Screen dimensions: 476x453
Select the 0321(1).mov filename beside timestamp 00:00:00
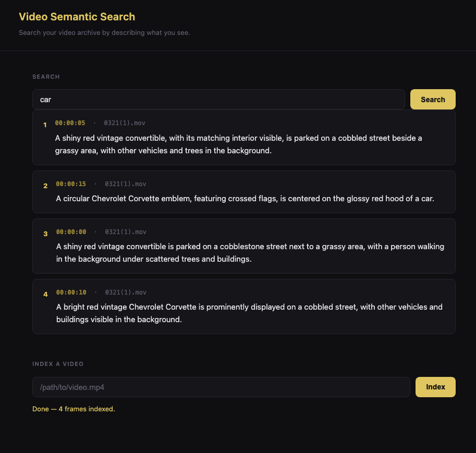click(126, 232)
